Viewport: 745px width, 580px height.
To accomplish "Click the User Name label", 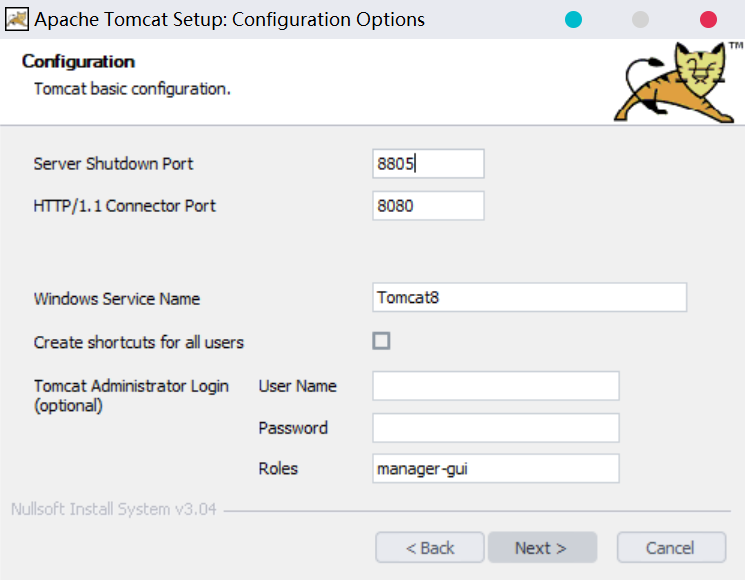I will click(297, 386).
